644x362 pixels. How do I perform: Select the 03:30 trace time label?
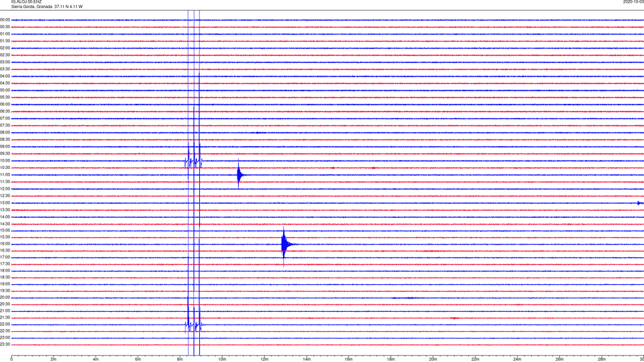(x=5, y=69)
